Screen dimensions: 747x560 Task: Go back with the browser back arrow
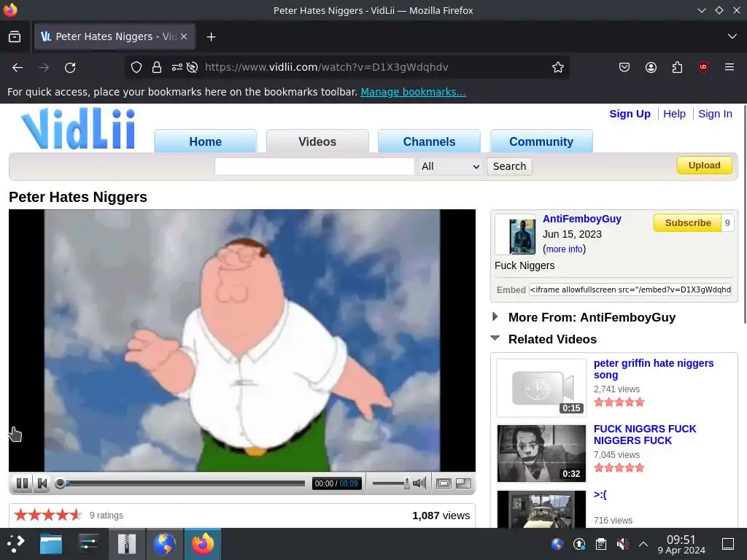point(18,68)
